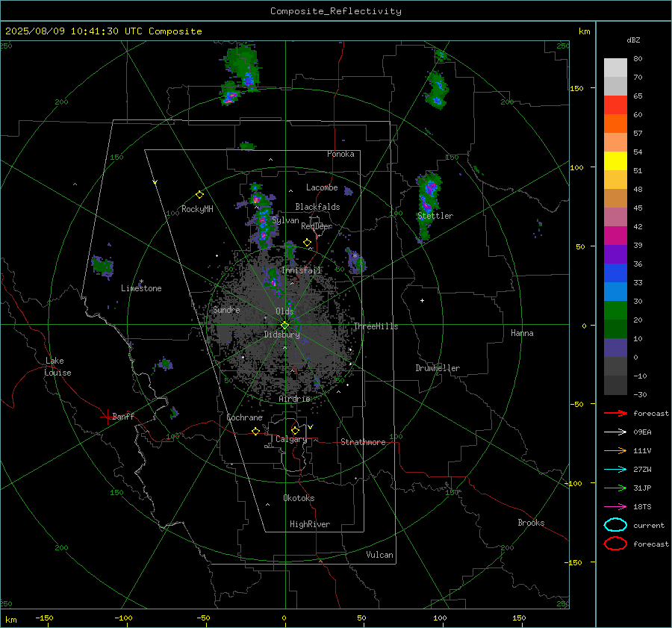The width and height of the screenshot is (672, 628).
Task: Pick the orange 57-60 dBZ swatch
Action: point(615,124)
